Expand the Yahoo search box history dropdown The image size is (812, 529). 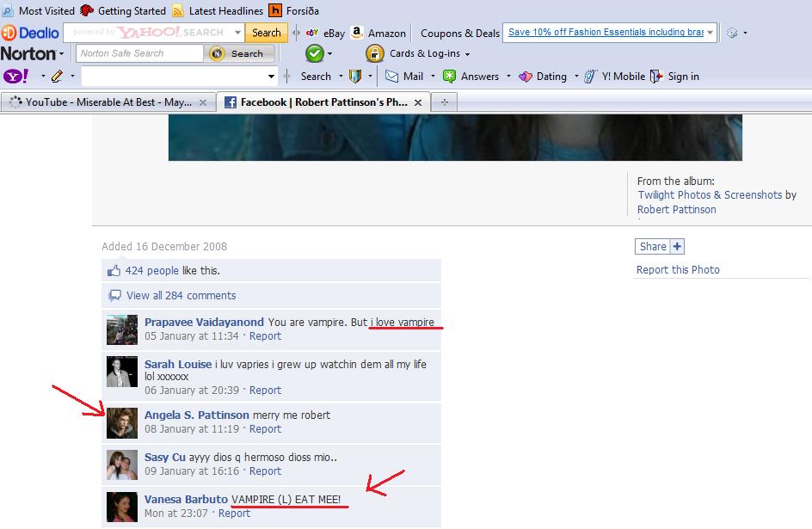click(x=271, y=77)
